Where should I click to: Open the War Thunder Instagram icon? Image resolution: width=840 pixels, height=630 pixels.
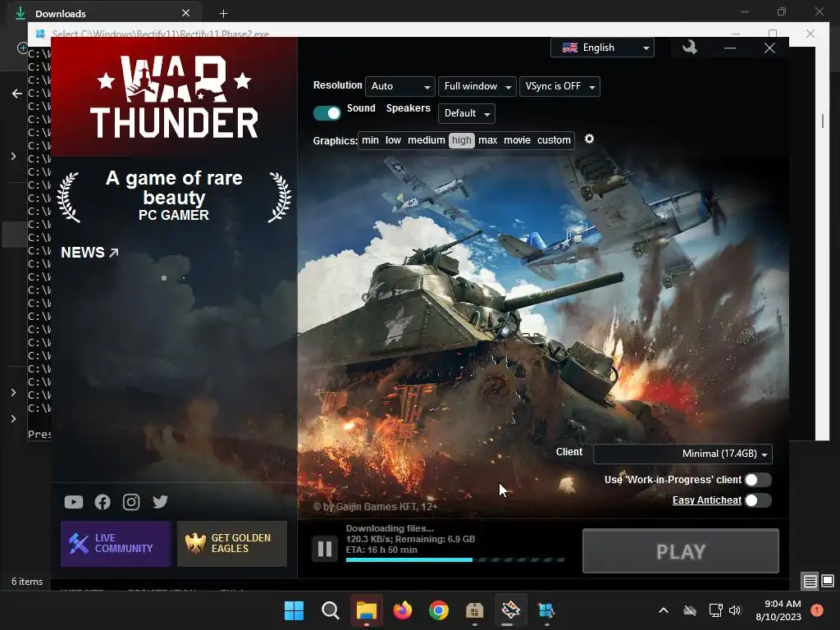[x=131, y=502]
